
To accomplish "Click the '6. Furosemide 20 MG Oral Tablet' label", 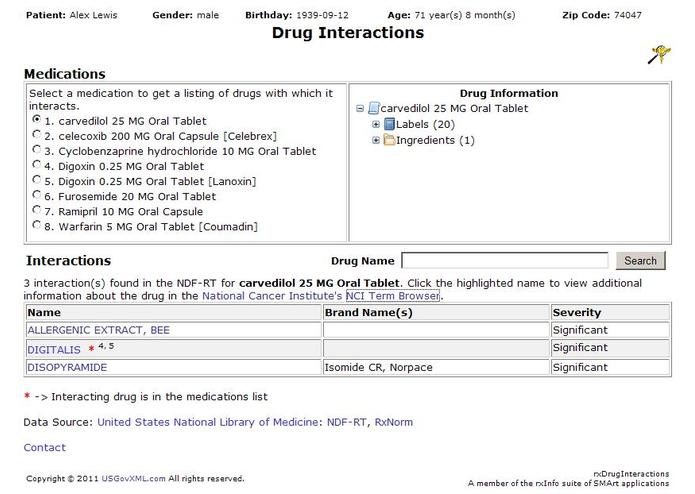I will pyautogui.click(x=130, y=197).
